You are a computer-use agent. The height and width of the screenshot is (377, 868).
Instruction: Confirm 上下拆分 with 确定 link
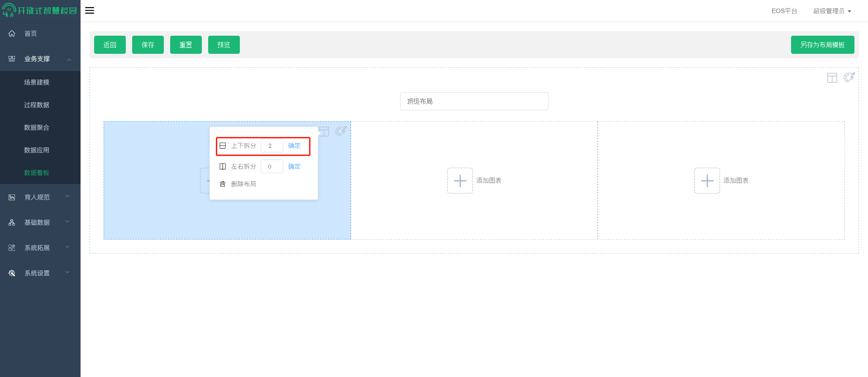click(x=294, y=146)
